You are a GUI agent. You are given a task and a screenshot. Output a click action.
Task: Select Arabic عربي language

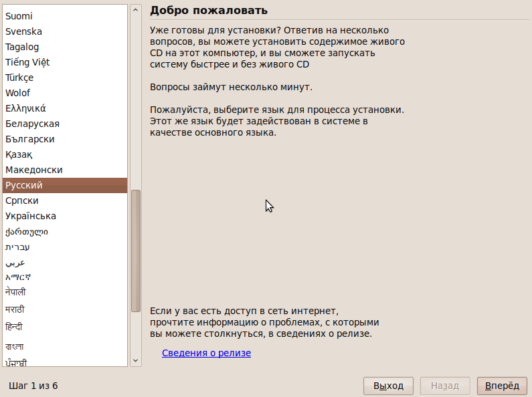coord(65,263)
